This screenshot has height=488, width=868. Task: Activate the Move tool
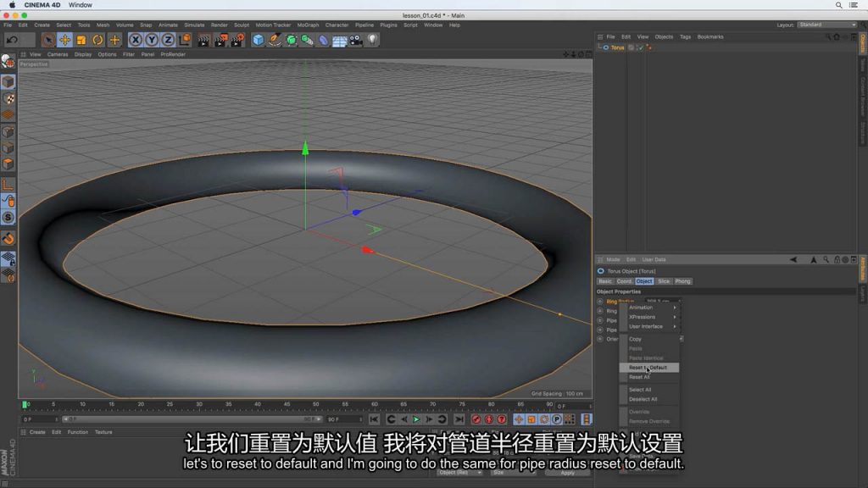(64, 40)
